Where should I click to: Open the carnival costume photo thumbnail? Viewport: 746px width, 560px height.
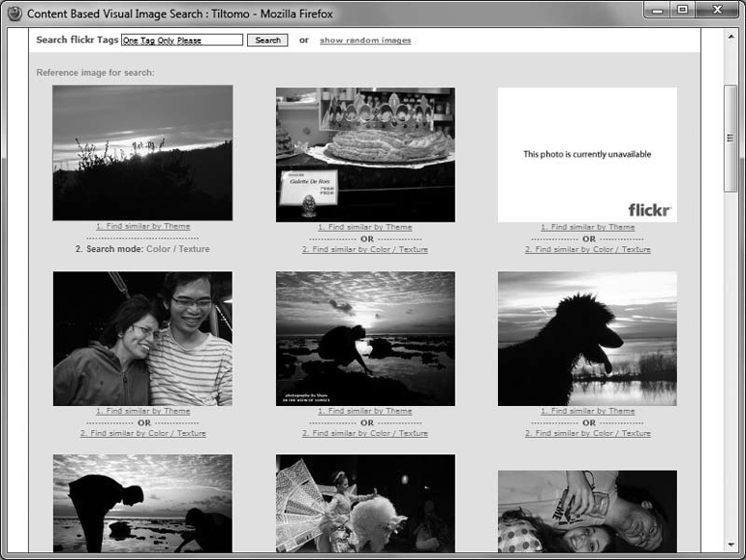[365, 503]
